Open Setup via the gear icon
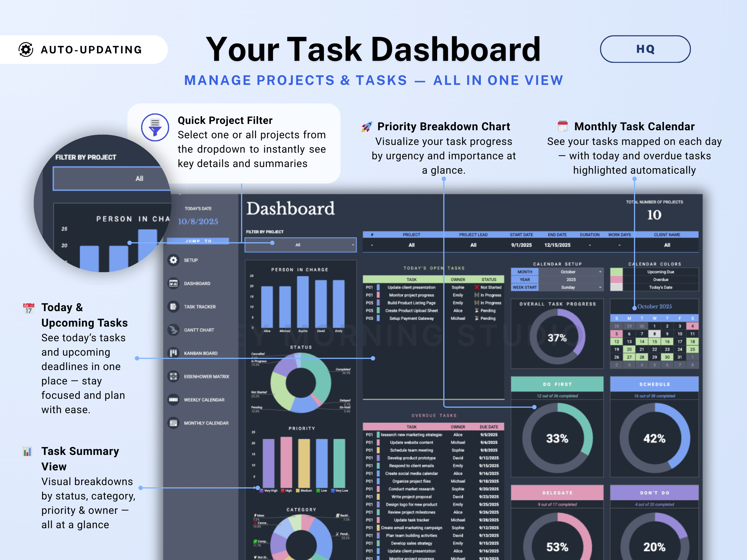747x560 pixels. (173, 260)
